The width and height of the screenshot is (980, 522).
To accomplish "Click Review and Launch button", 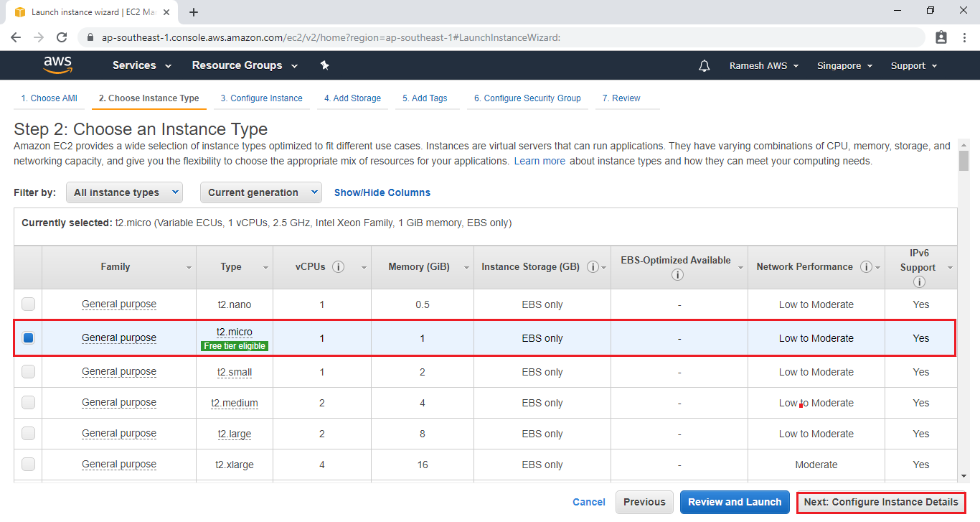I will [735, 502].
